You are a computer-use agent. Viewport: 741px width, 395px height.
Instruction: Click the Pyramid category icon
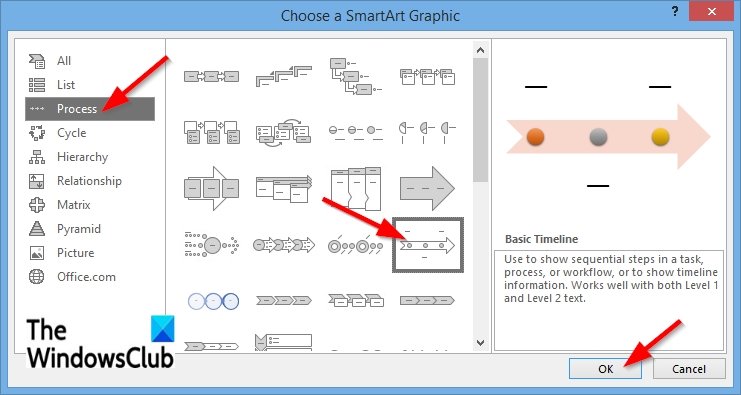(37, 229)
